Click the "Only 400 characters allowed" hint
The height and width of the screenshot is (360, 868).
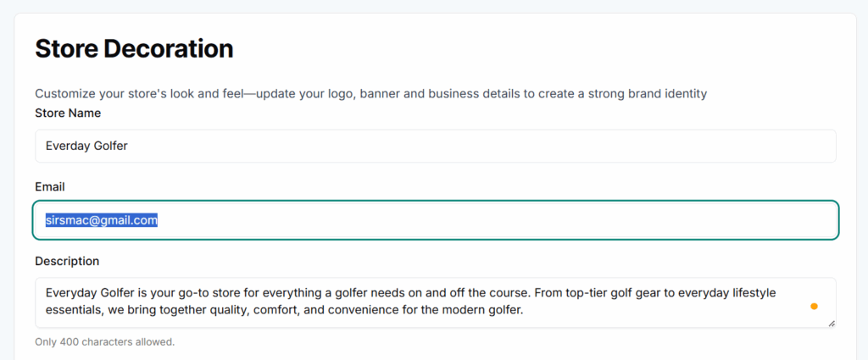pyautogui.click(x=104, y=342)
